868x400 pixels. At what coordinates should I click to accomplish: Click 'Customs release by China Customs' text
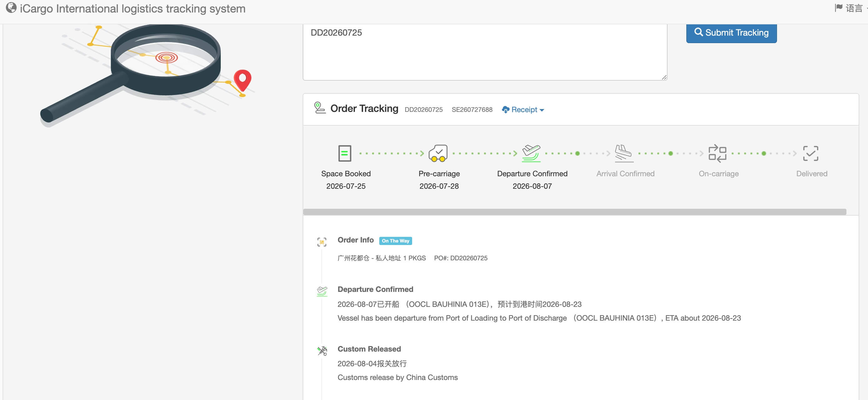[x=397, y=377]
